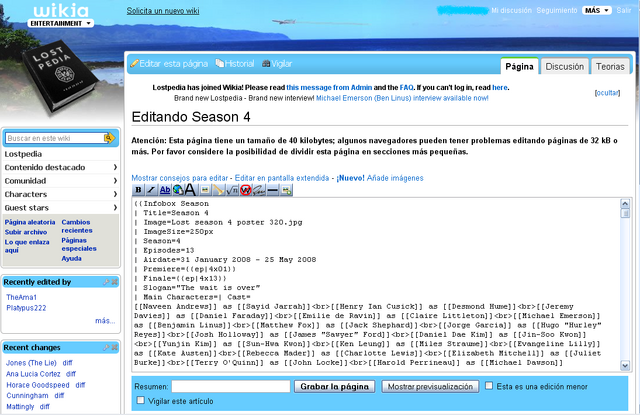Screen dimensions: 640x415
Task: Open 'Editar en pantalla extendida' link
Action: pos(282,178)
